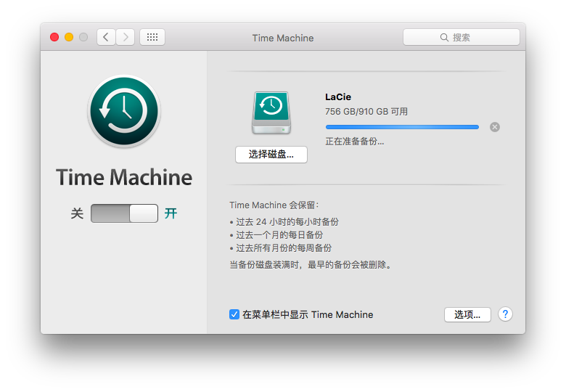Click the 开 label beside the switch

pyautogui.click(x=171, y=213)
